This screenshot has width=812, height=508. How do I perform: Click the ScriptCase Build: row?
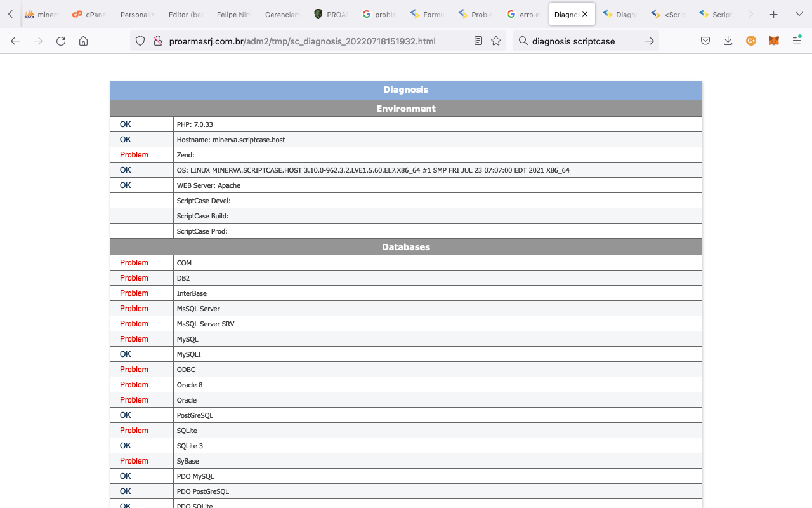point(406,216)
